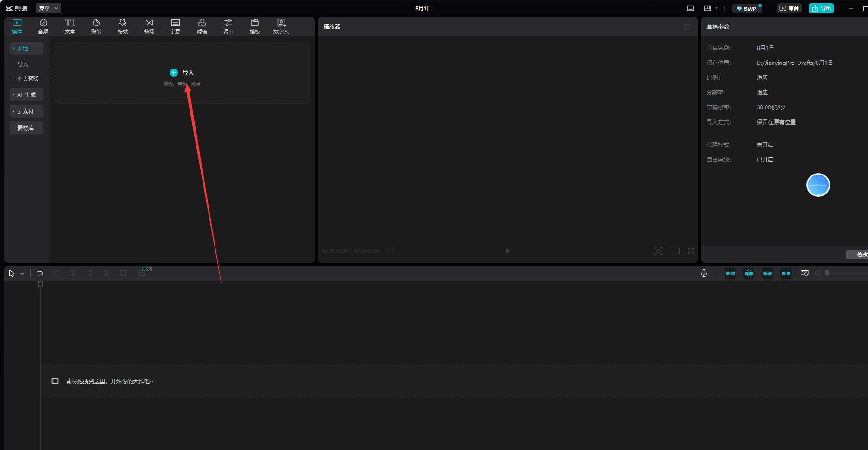Click the player fullscreen icon
Screen dimensions: 868x450
pos(691,251)
